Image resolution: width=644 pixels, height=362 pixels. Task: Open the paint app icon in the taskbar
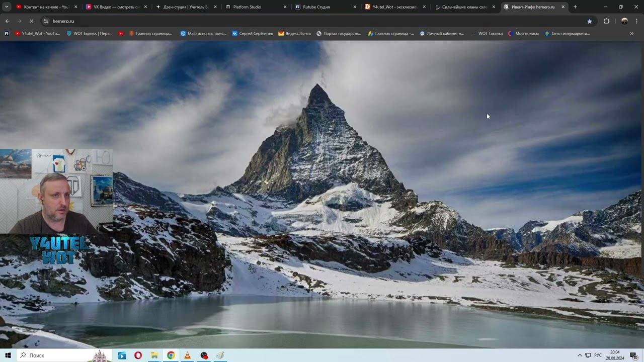(x=220, y=355)
